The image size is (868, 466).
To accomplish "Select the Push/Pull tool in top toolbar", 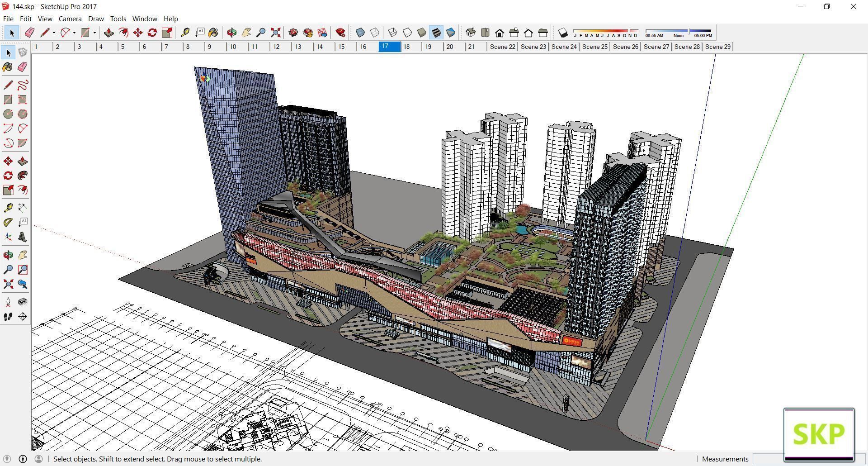I will tap(108, 33).
